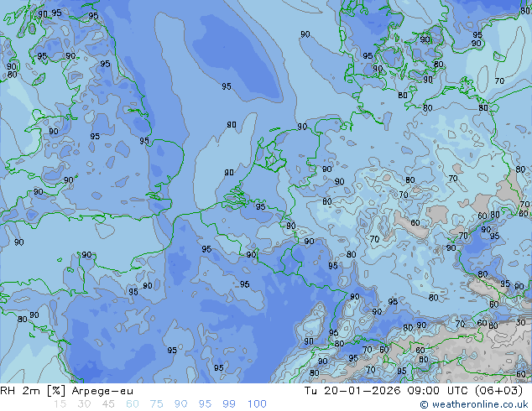Click the value 75 in the colour legend
Viewport: 532px width, 411px height.
[x=157, y=404]
